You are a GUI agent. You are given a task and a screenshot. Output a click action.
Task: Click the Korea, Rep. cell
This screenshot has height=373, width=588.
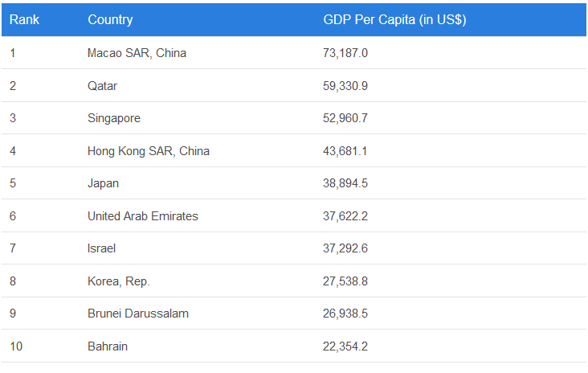(118, 281)
